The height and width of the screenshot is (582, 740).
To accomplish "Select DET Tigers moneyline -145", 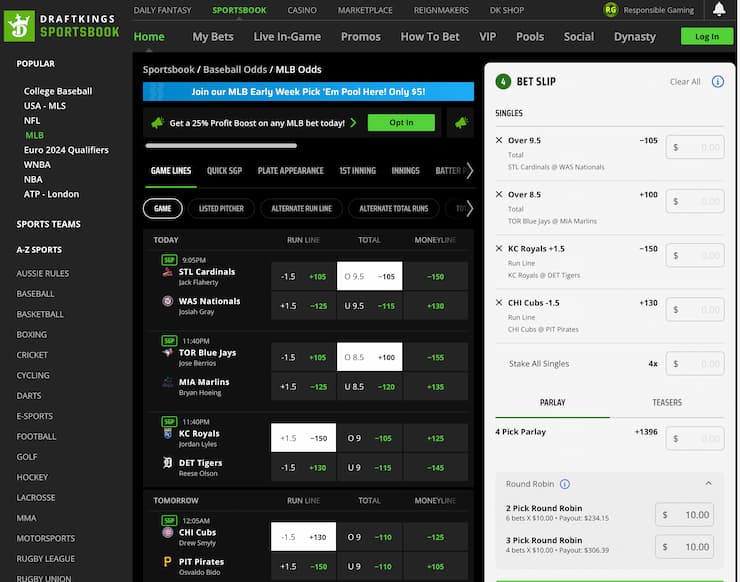I will tap(436, 467).
